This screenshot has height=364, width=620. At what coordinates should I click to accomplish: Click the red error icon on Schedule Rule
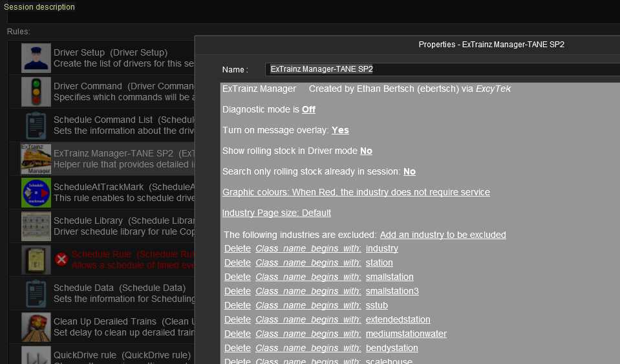tap(61, 259)
